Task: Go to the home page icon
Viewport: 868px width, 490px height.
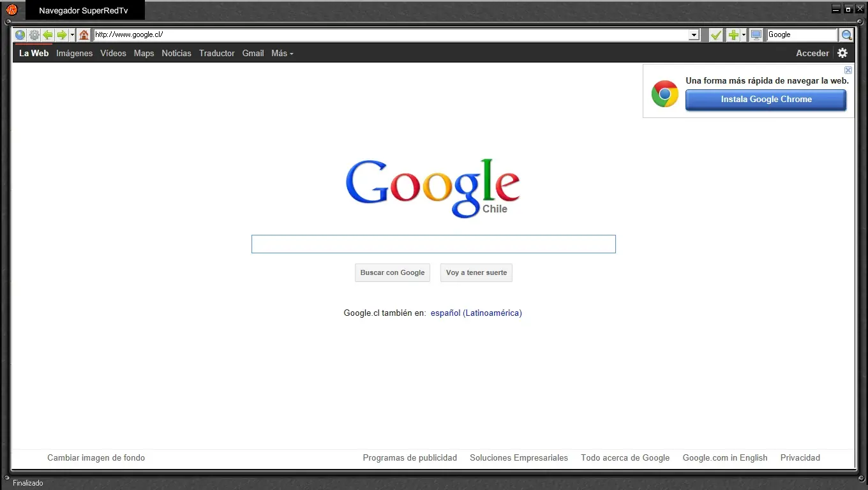Action: coord(84,35)
